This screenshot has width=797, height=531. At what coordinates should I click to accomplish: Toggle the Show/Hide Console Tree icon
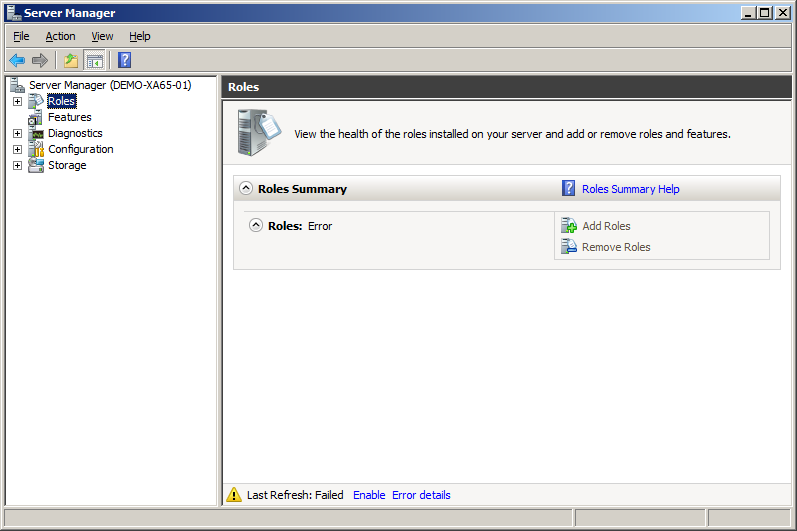click(94, 60)
